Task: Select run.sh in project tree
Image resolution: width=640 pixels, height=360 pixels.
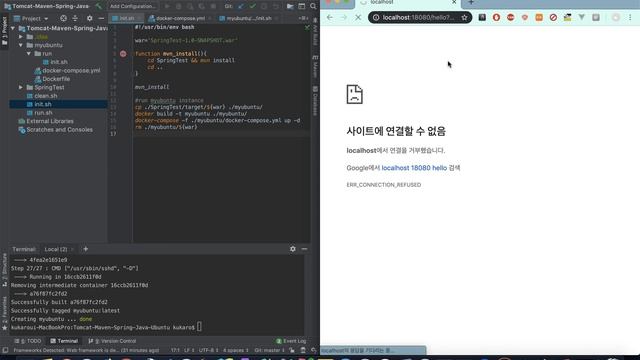Action: click(39, 113)
